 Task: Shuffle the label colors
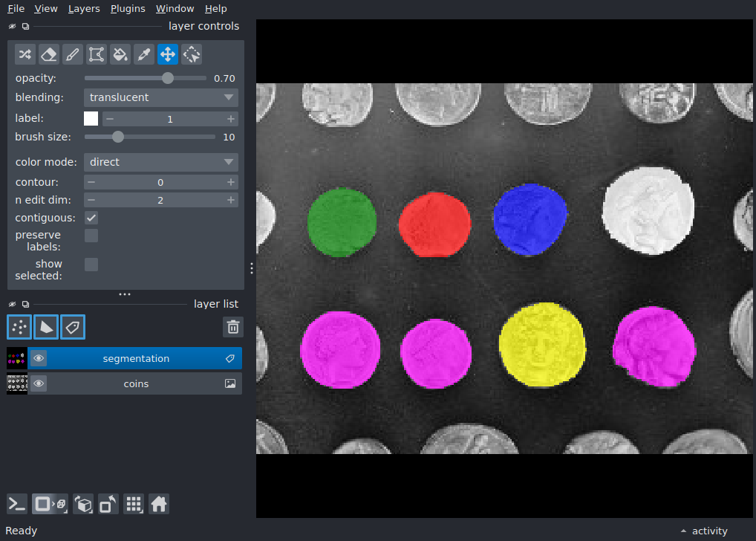[25, 54]
